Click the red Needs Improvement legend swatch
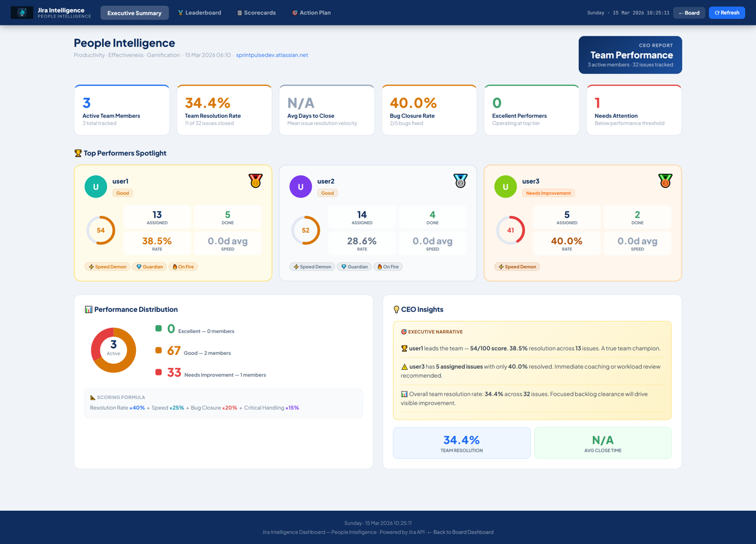The height and width of the screenshot is (544, 756). [x=158, y=372]
